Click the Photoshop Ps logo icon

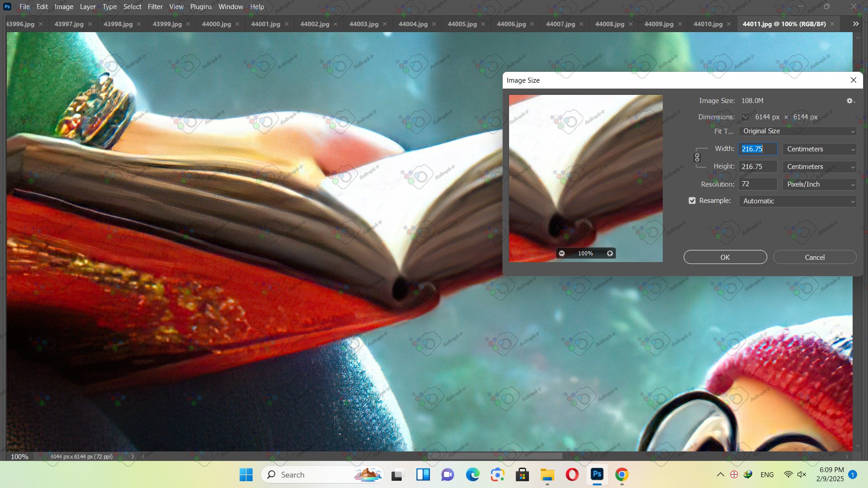7,7
